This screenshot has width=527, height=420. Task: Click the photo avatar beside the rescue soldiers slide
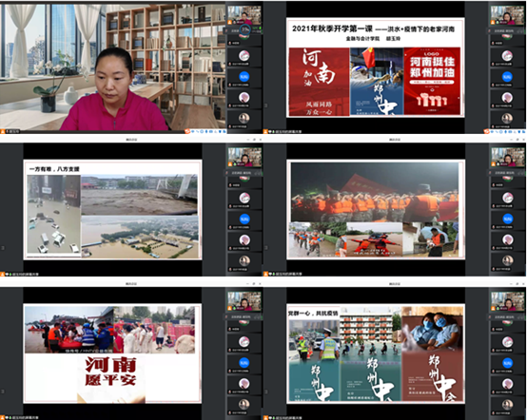508,260
